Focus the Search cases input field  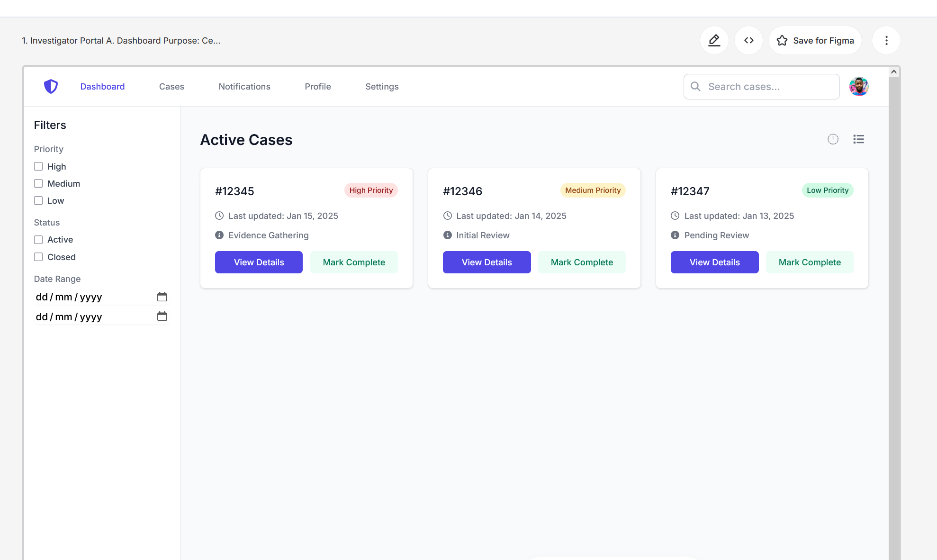pos(761,86)
